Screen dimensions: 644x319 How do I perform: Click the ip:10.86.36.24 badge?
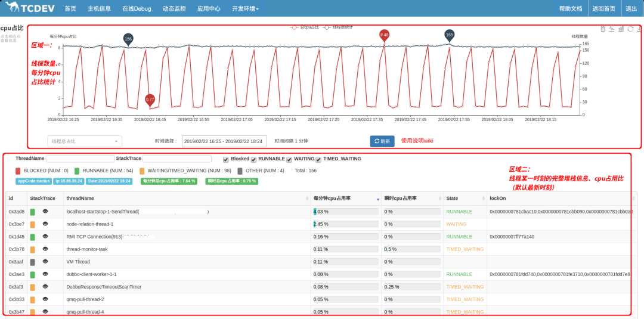tap(69, 181)
